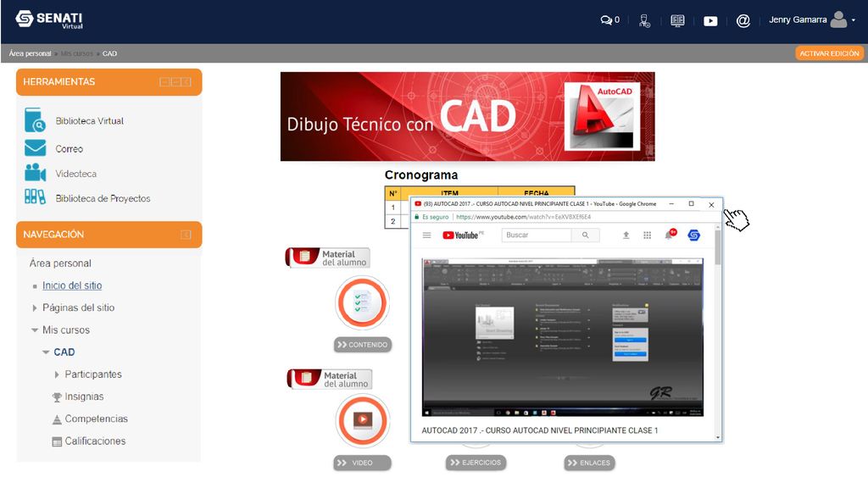Click the YouTube icon in the header
Image resolution: width=868 pixels, height=488 pixels.
[710, 21]
